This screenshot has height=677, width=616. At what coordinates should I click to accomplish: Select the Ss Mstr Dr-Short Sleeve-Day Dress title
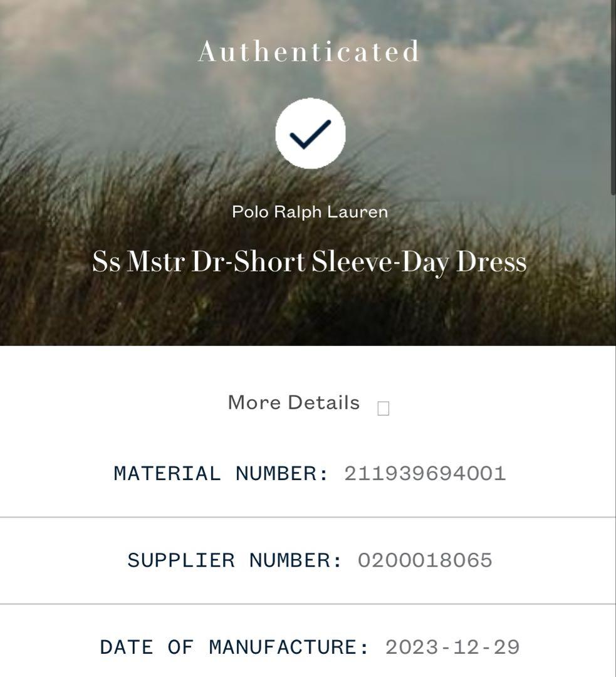[310, 261]
